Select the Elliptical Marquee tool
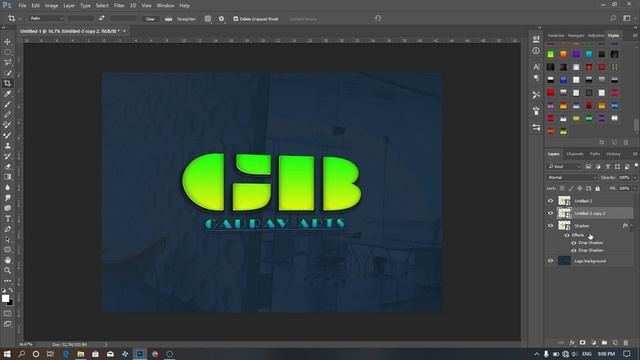The image size is (640, 360). tap(7, 52)
